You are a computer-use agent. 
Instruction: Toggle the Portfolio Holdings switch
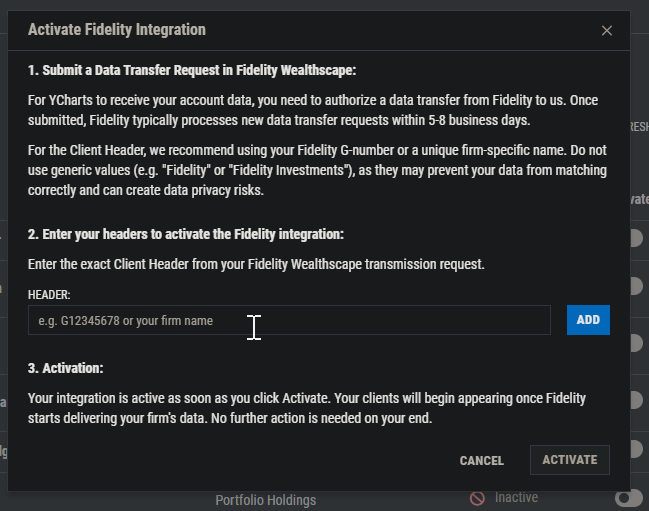(x=629, y=498)
